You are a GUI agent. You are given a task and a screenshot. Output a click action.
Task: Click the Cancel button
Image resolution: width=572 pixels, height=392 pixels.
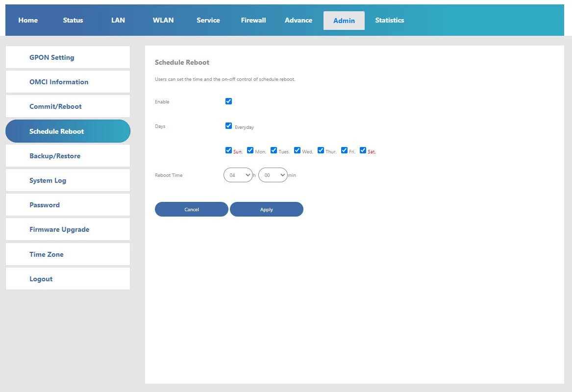coord(192,209)
